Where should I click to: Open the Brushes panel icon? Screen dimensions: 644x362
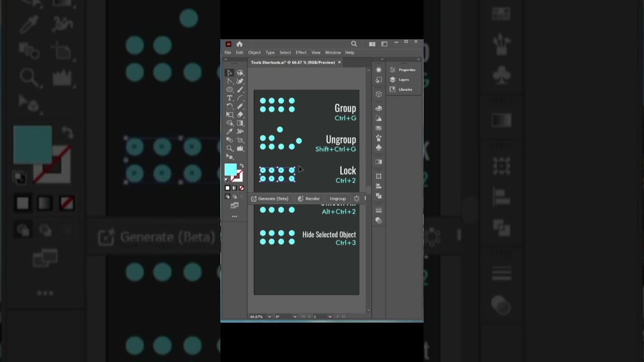tap(378, 138)
